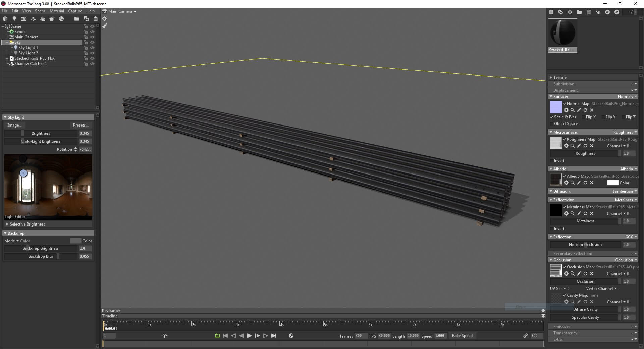Enable the Object Space checkbox

552,124
